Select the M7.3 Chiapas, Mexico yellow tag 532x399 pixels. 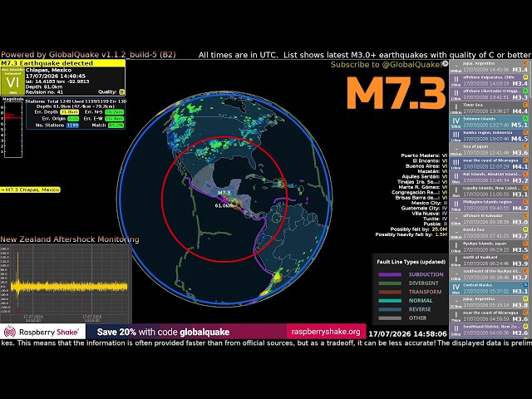click(x=30, y=190)
